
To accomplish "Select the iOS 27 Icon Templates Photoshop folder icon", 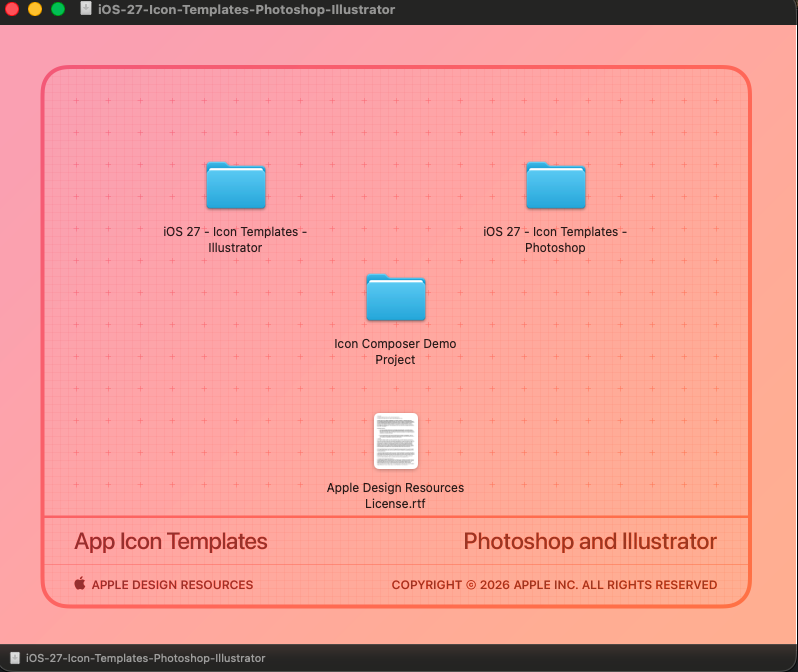I will tap(556, 186).
